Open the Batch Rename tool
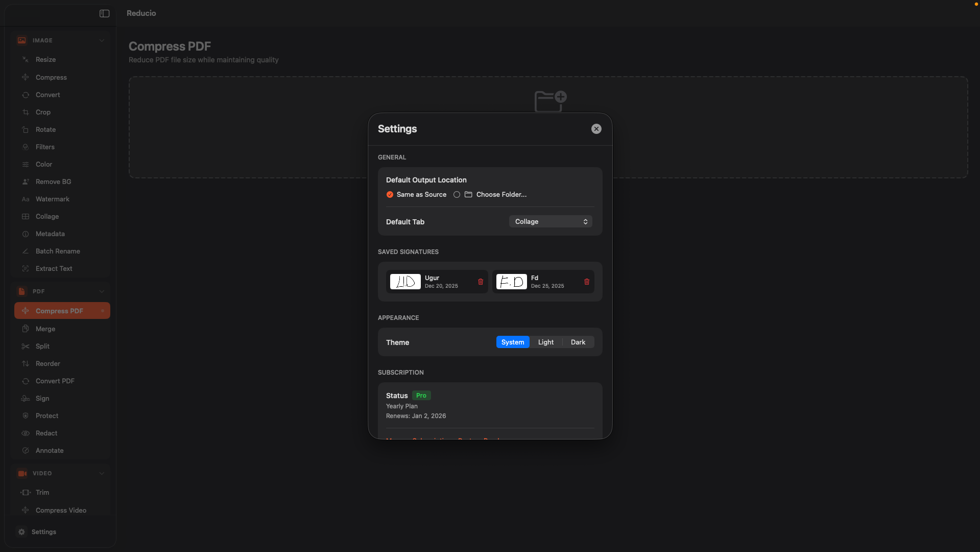Image resolution: width=980 pixels, height=552 pixels. [x=57, y=251]
